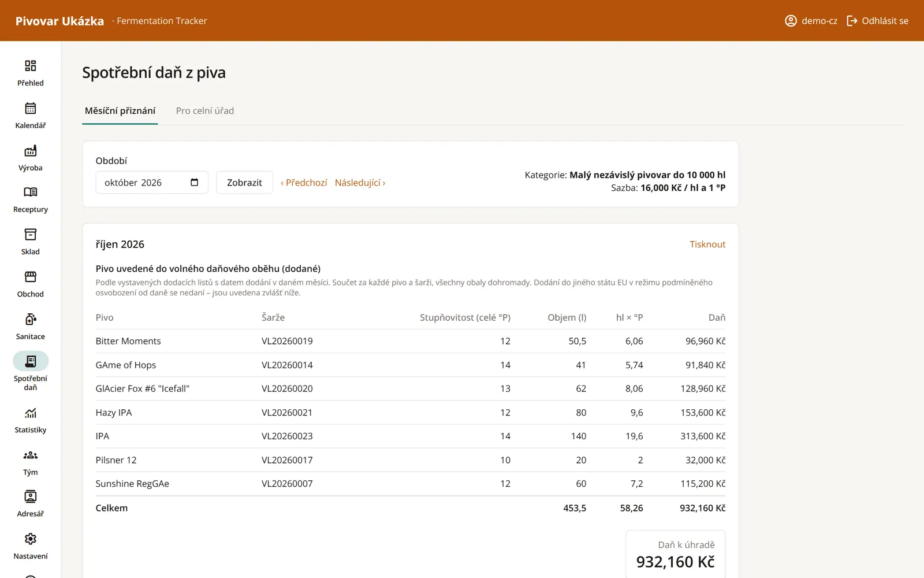The image size is (924, 578).
Task: Click the Objem (l) column header
Action: pos(567,317)
